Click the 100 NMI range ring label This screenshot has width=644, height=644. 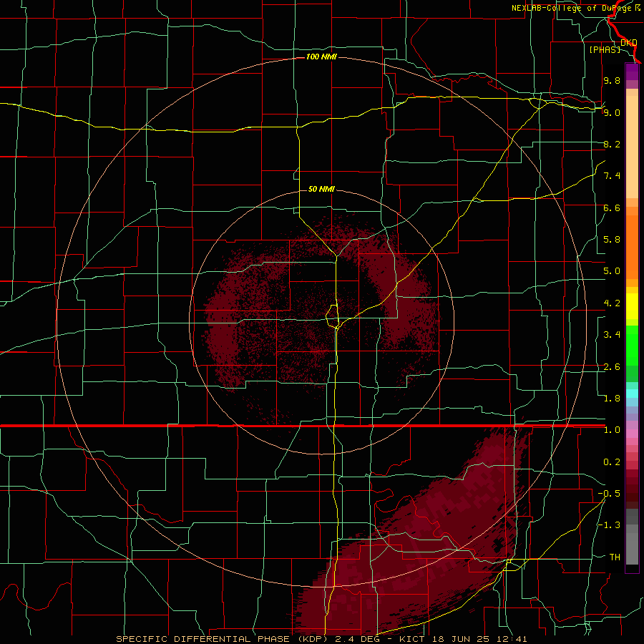321,57
